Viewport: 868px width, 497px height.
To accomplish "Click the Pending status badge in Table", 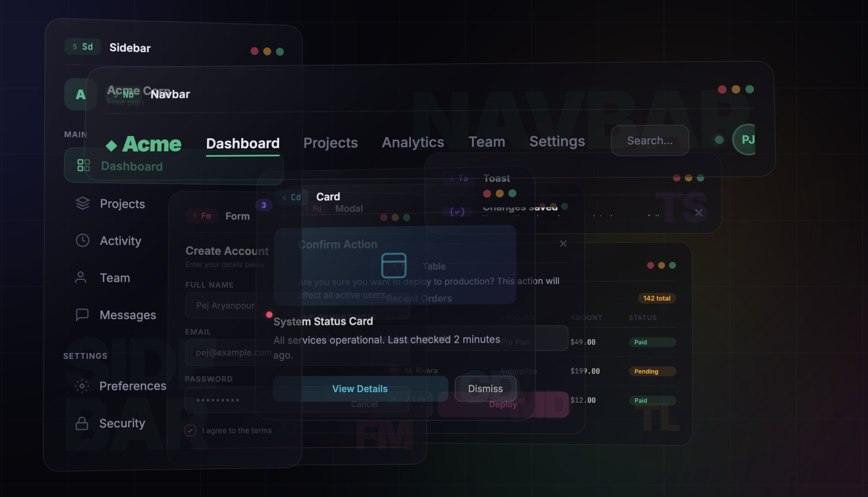I will tap(652, 371).
